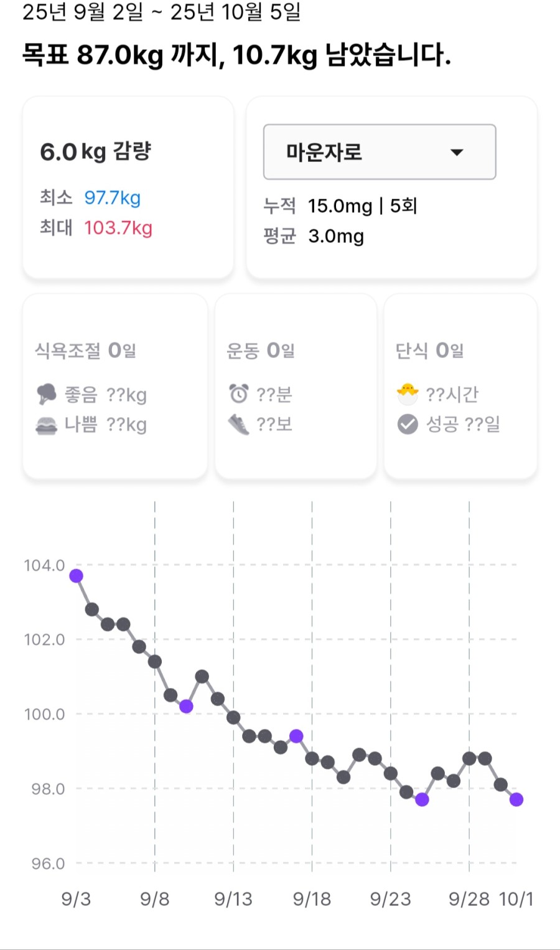The image size is (560, 950).
Task: Click the burger icon beside 나쁨
Action: 47,425
